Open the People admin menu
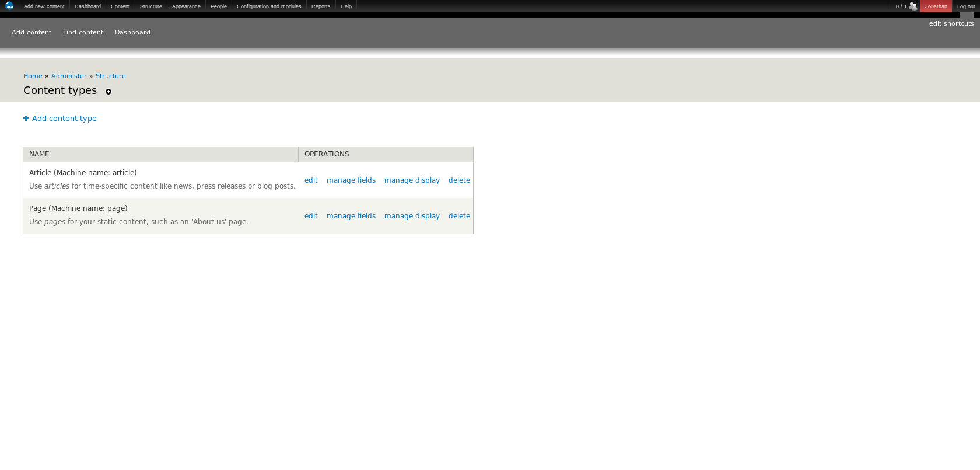 click(x=219, y=6)
